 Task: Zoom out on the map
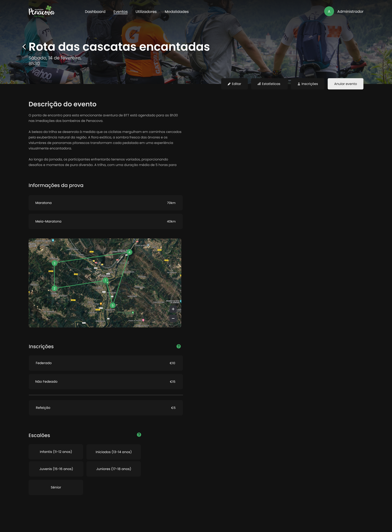coord(173,318)
